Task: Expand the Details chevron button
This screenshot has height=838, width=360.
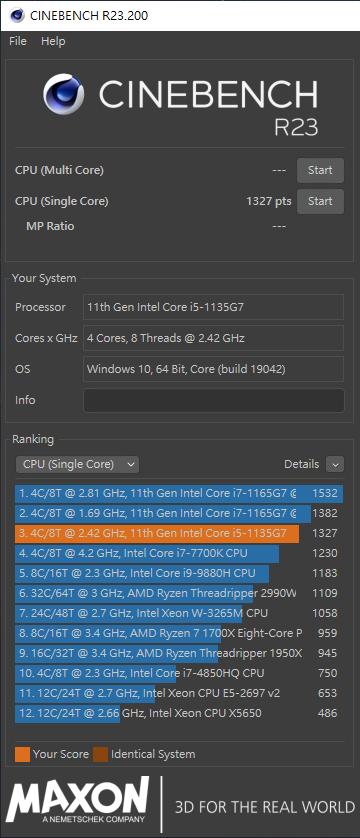Action: pyautogui.click(x=335, y=464)
